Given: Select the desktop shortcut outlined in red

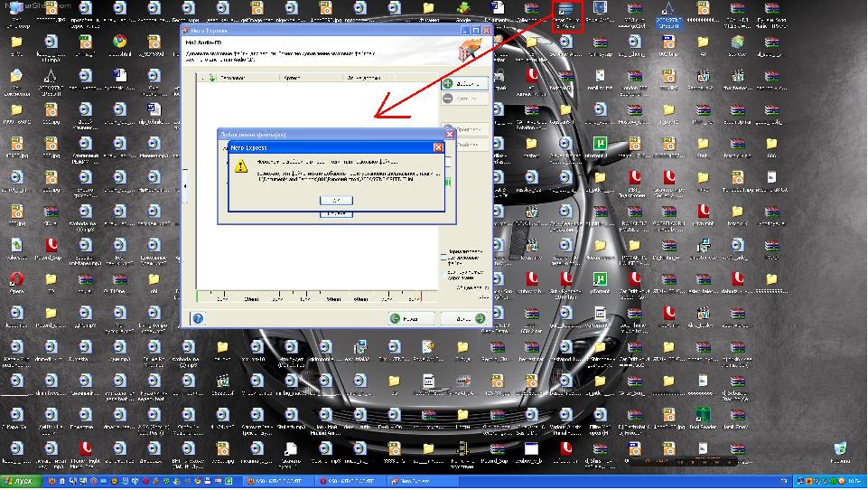Looking at the screenshot, I should (x=567, y=16).
